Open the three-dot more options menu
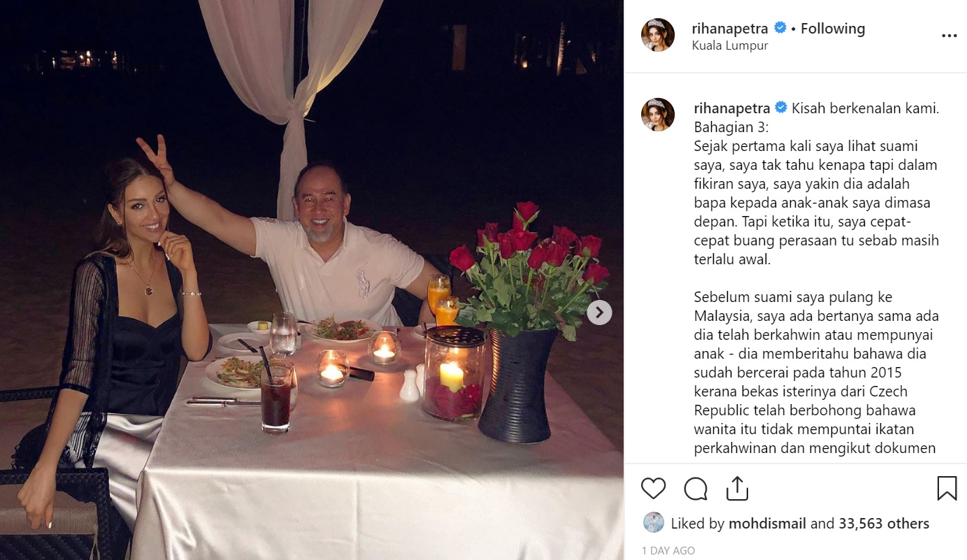967x560 pixels. pyautogui.click(x=948, y=36)
